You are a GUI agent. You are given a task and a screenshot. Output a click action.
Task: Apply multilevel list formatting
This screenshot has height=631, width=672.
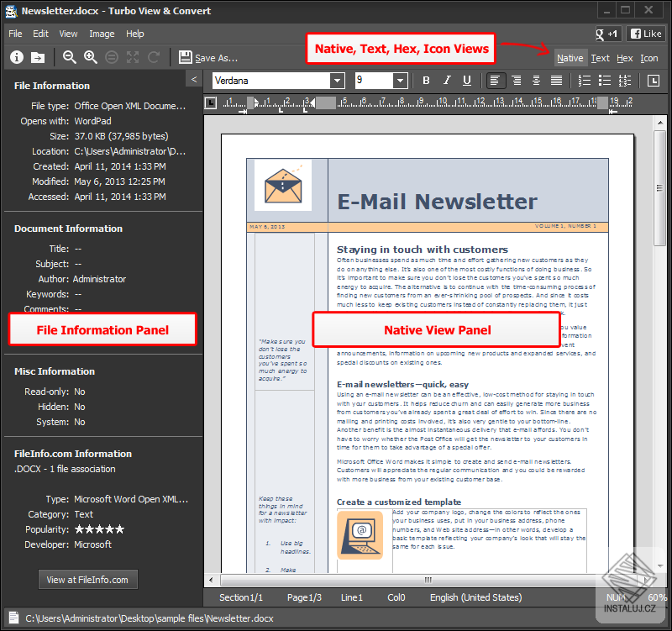point(625,80)
